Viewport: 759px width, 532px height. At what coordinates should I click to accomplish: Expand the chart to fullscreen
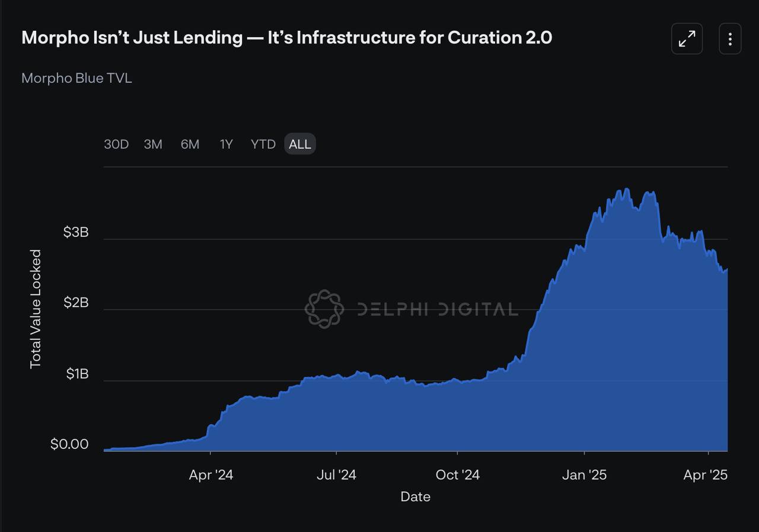(x=687, y=39)
